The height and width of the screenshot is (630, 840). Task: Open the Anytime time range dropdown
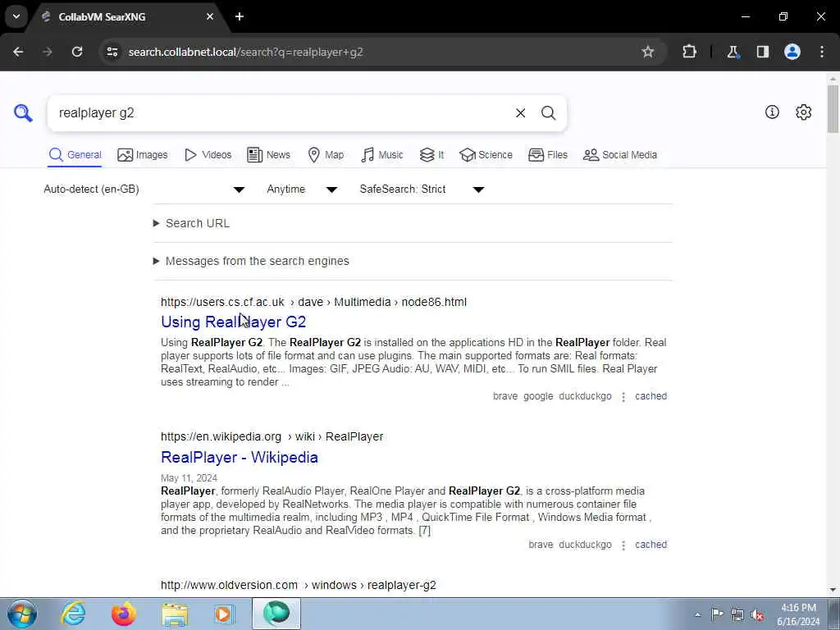pyautogui.click(x=302, y=189)
